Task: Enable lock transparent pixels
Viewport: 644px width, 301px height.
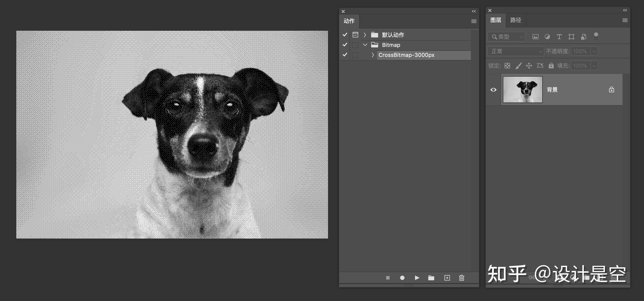Action: [507, 66]
